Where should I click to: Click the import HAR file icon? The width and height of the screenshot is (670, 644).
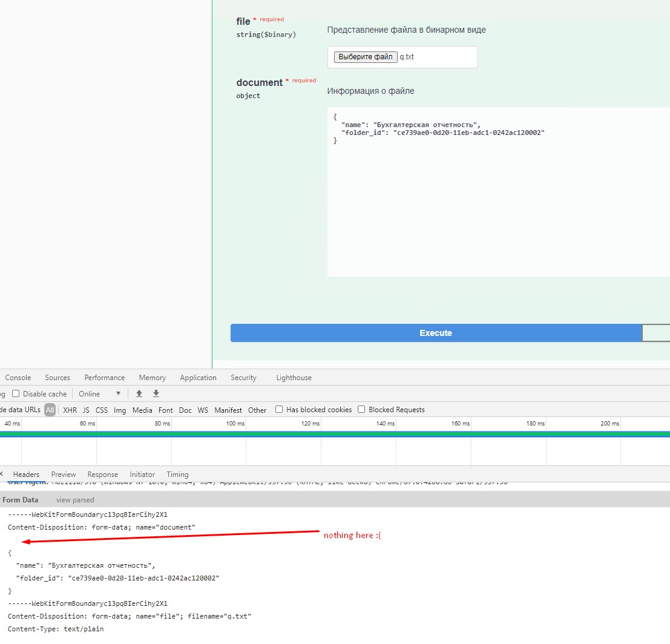139,393
